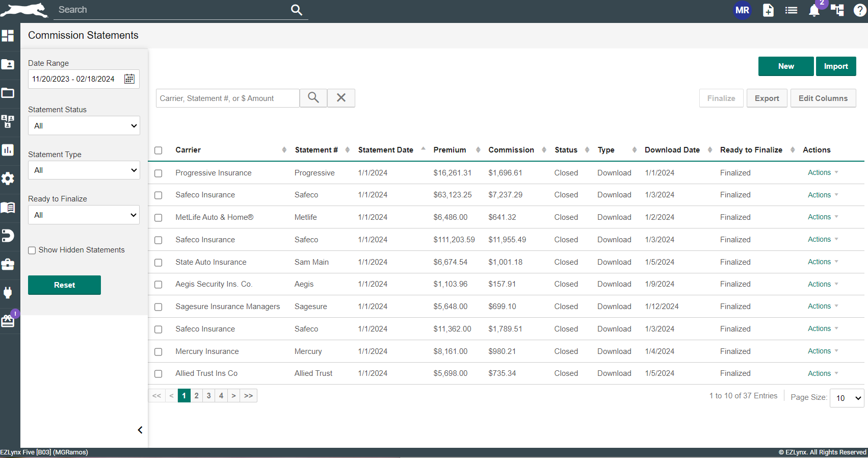Sort the table by the Commission column

[x=544, y=150]
